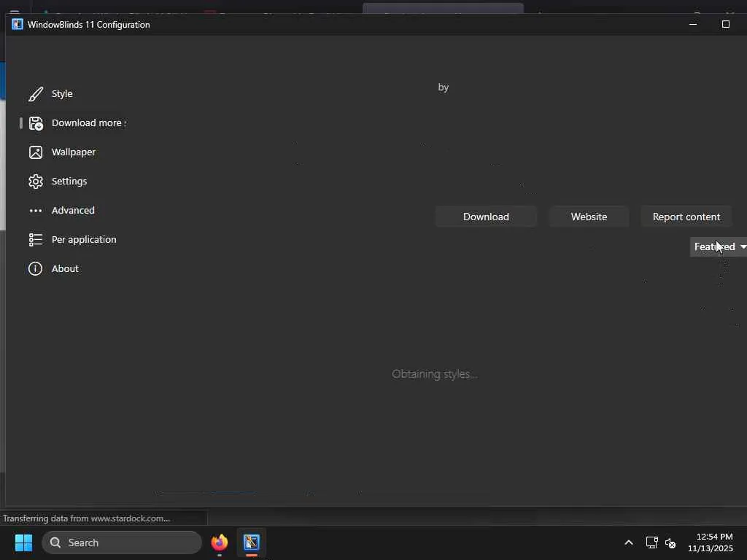
Task: Click the Download more styles disk icon
Action: point(36,123)
